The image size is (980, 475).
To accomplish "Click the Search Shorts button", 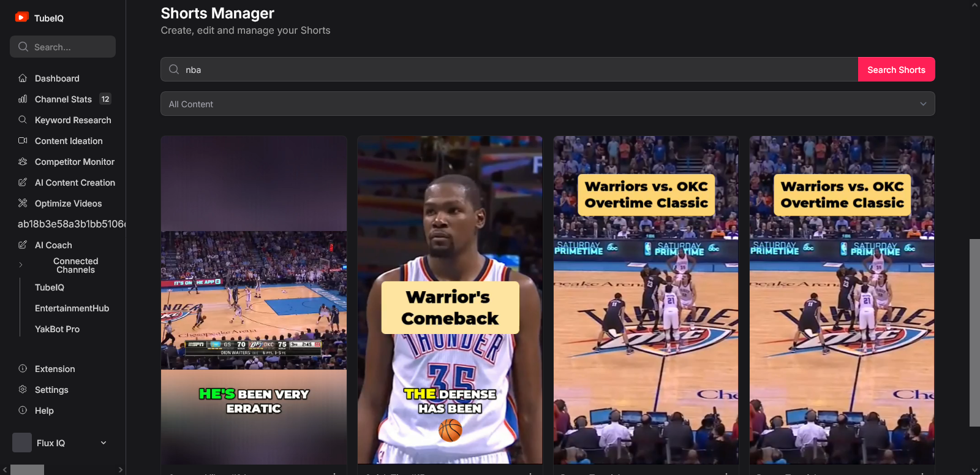I will 897,69.
